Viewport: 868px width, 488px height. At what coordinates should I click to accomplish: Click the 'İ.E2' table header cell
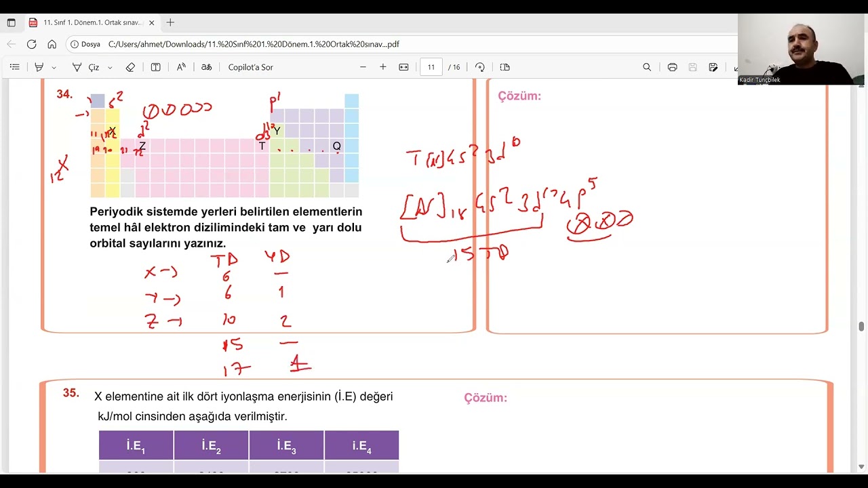pyautogui.click(x=211, y=445)
